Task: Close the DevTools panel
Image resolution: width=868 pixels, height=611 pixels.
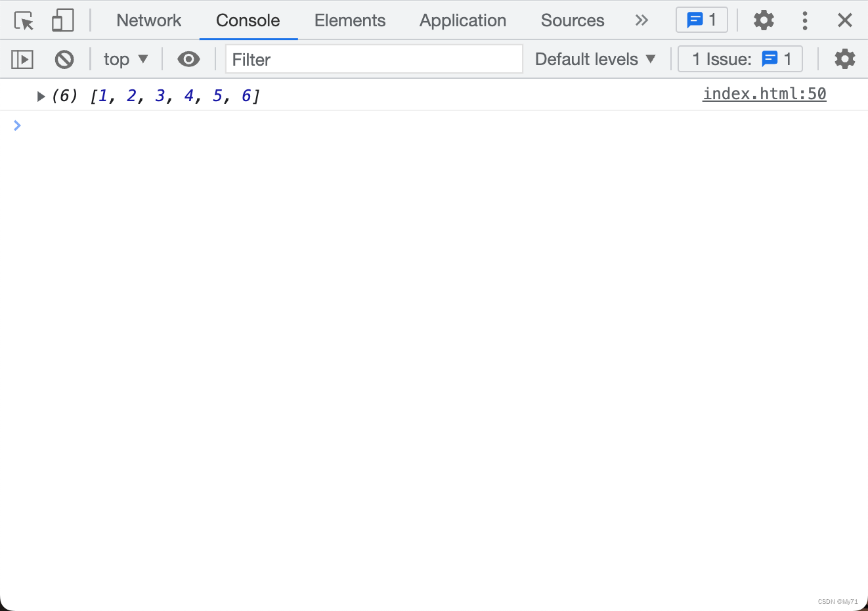Action: tap(844, 20)
